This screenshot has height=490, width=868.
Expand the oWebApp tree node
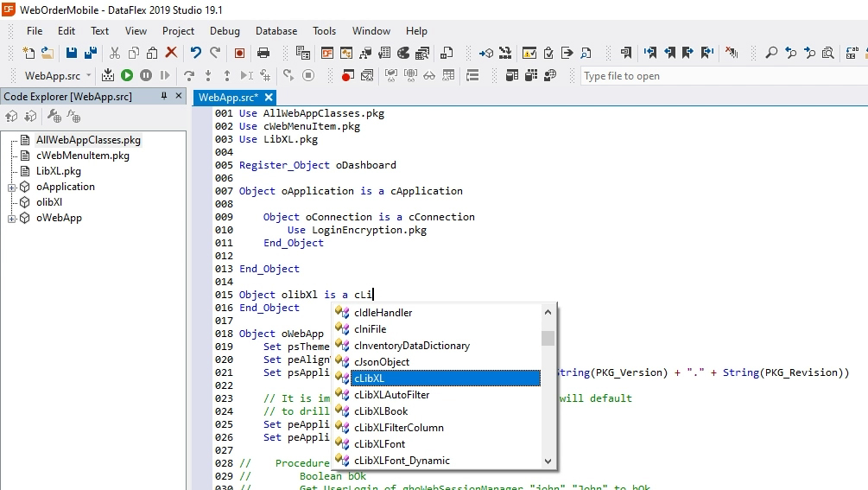pos(12,219)
